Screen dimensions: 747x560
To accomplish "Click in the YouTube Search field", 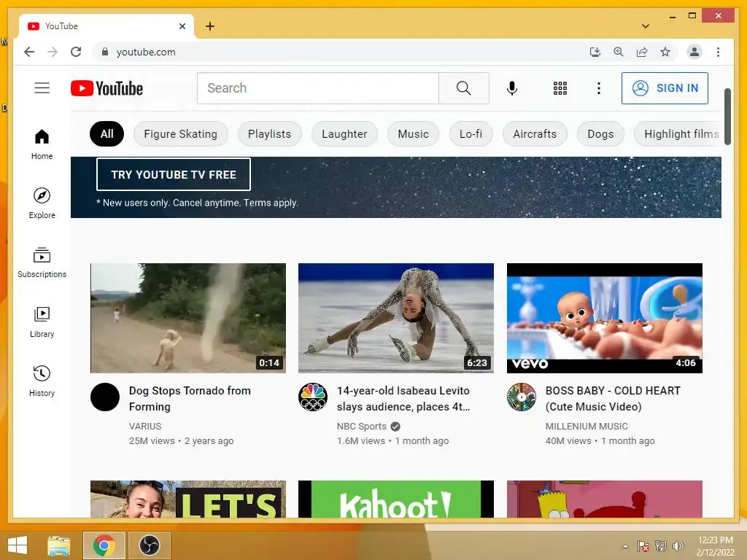I will point(318,88).
